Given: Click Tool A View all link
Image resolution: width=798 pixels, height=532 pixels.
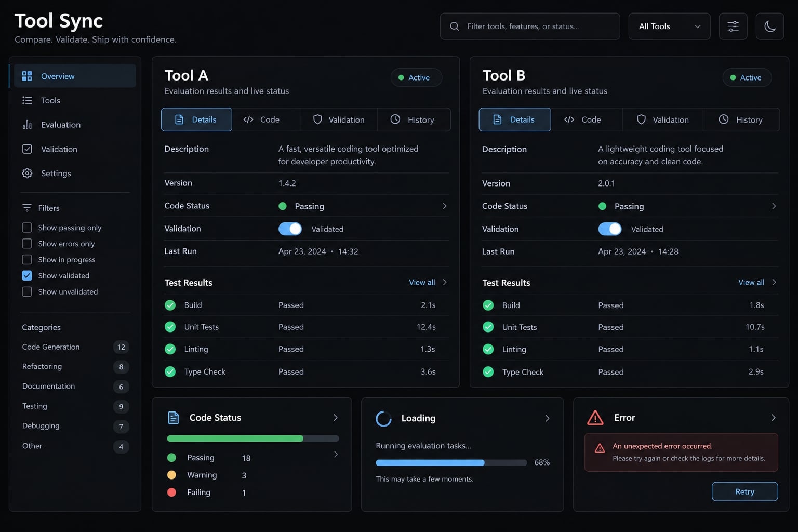Looking at the screenshot, I should [x=422, y=282].
